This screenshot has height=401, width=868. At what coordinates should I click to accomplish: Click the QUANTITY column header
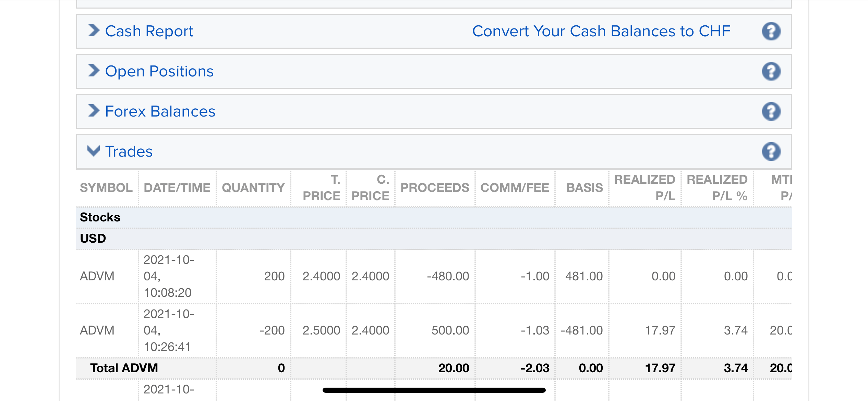tap(253, 188)
